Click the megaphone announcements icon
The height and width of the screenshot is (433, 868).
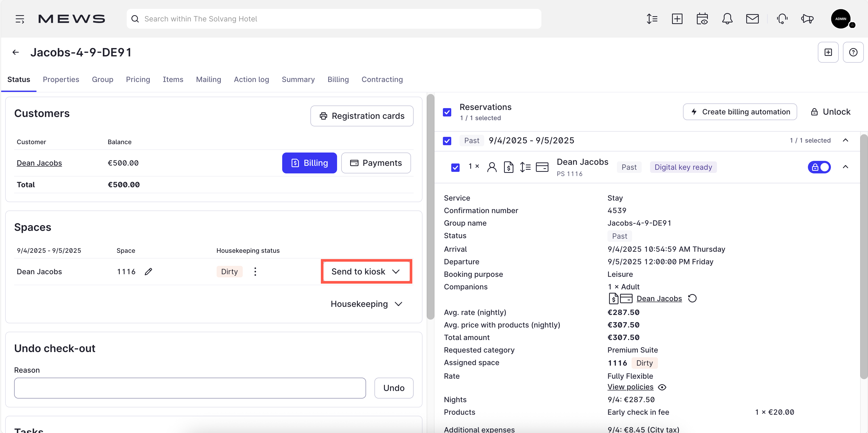tap(807, 19)
